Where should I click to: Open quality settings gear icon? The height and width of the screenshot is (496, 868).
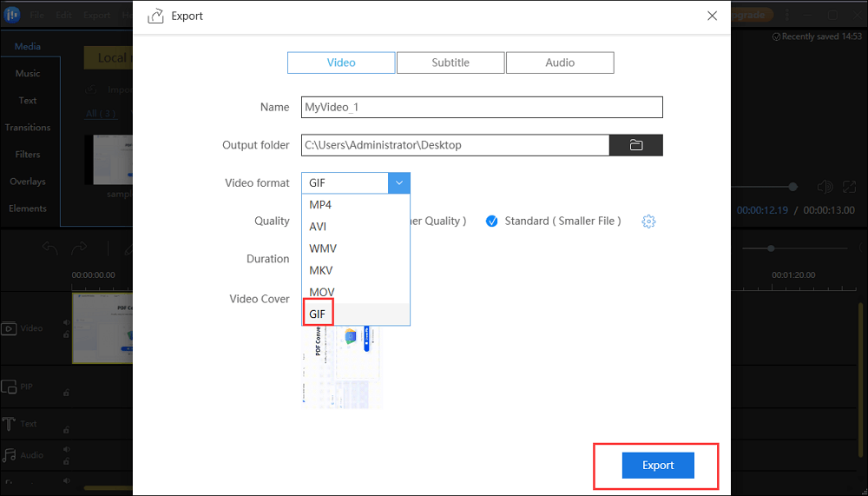point(648,222)
